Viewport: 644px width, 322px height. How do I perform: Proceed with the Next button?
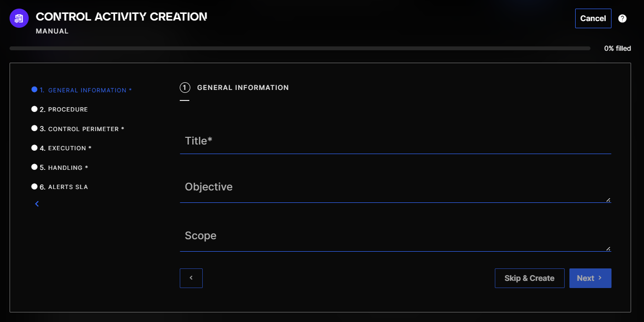590,278
